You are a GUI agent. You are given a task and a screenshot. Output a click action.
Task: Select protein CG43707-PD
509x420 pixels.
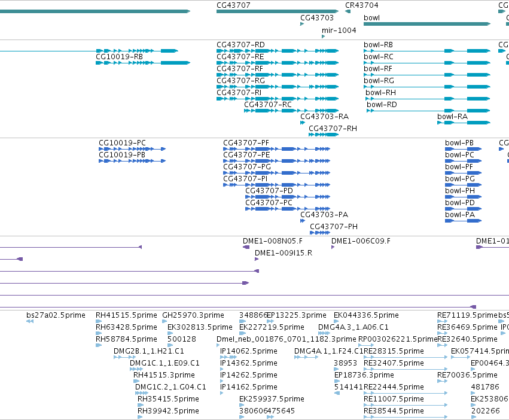(x=288, y=197)
